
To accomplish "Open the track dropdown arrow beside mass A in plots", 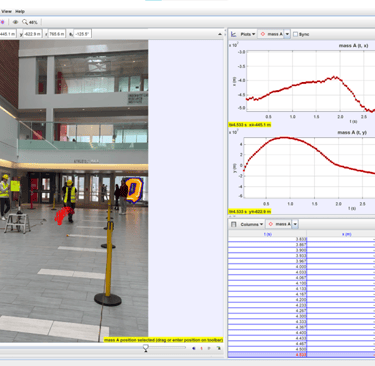I will click(x=287, y=34).
